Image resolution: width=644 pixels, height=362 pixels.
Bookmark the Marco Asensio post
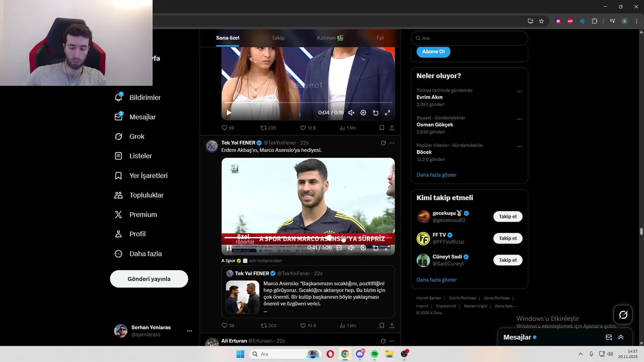click(x=382, y=325)
